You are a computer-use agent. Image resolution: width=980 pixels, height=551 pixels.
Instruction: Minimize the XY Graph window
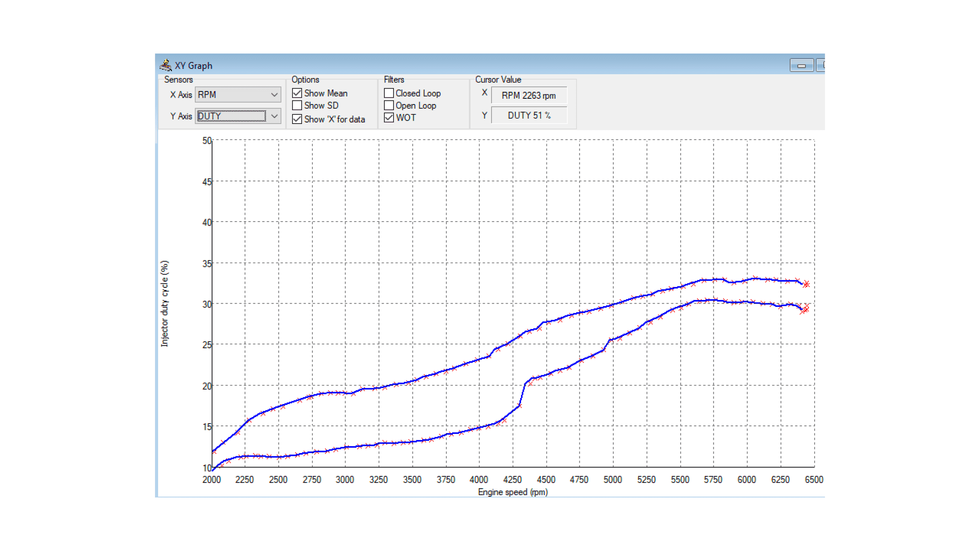coord(801,65)
